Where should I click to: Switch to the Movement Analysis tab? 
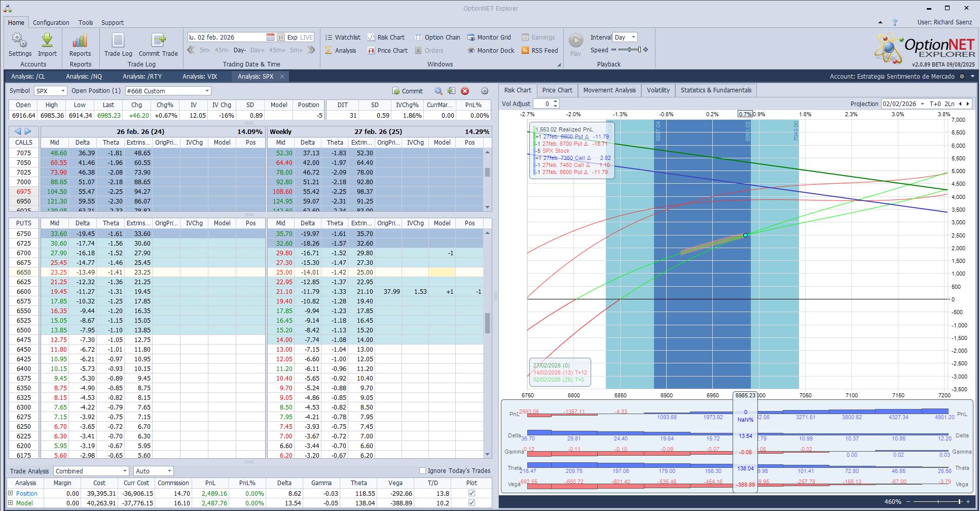(609, 90)
